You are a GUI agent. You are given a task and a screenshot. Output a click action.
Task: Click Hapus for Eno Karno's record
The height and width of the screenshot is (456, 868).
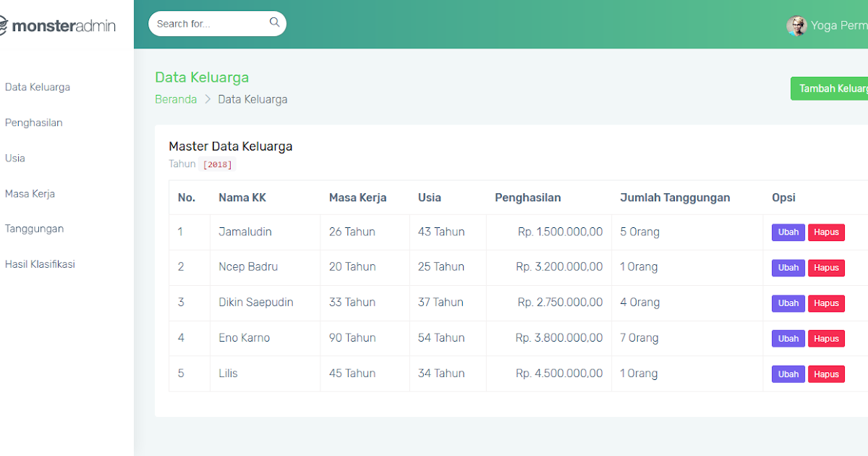(826, 338)
